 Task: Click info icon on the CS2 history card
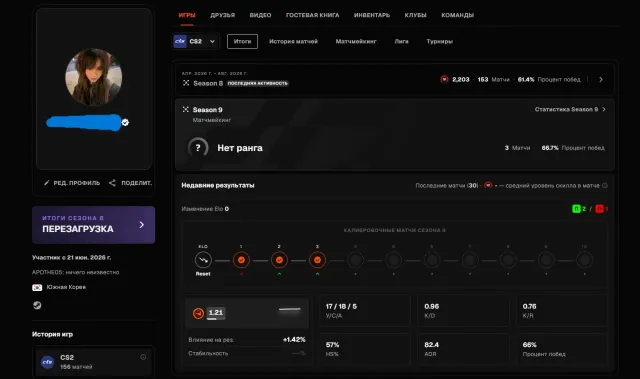[x=143, y=357]
